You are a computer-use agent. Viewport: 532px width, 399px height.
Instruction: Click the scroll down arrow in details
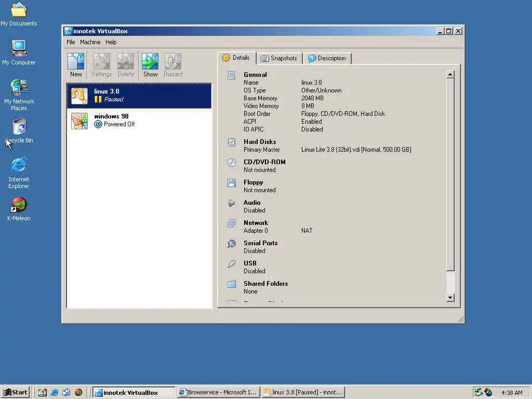[x=450, y=298]
